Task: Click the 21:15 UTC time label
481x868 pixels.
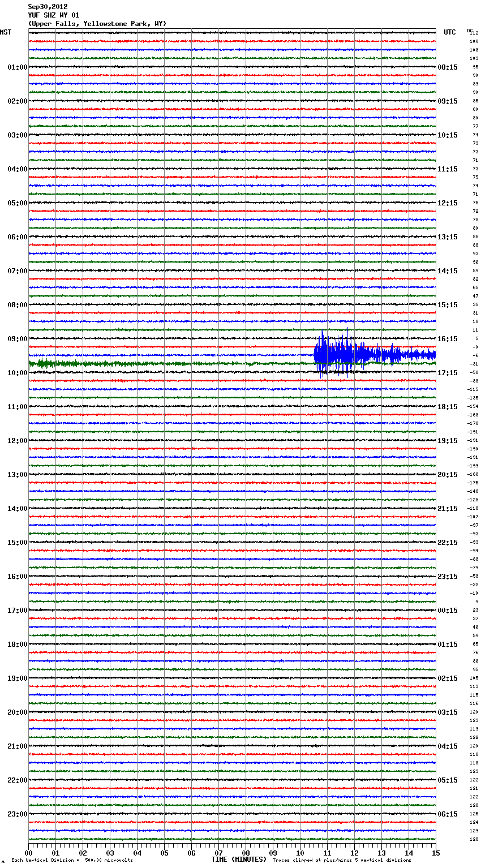Action: (x=448, y=509)
